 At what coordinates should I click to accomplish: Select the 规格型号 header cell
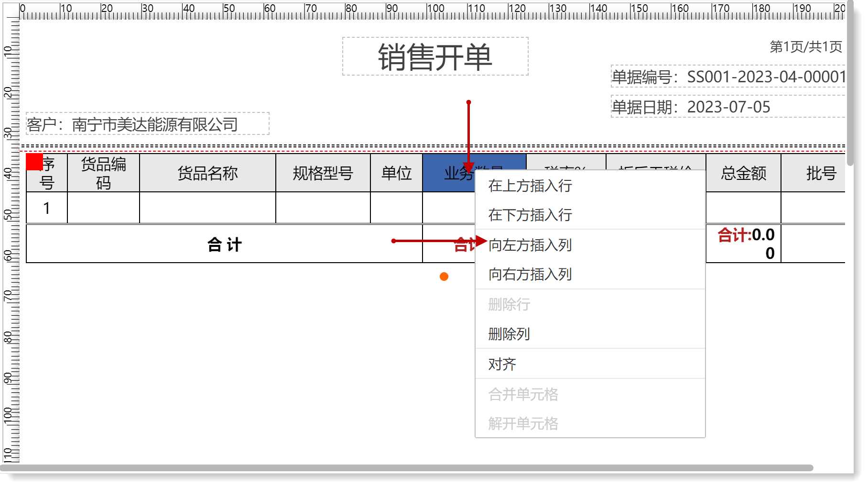pos(323,173)
